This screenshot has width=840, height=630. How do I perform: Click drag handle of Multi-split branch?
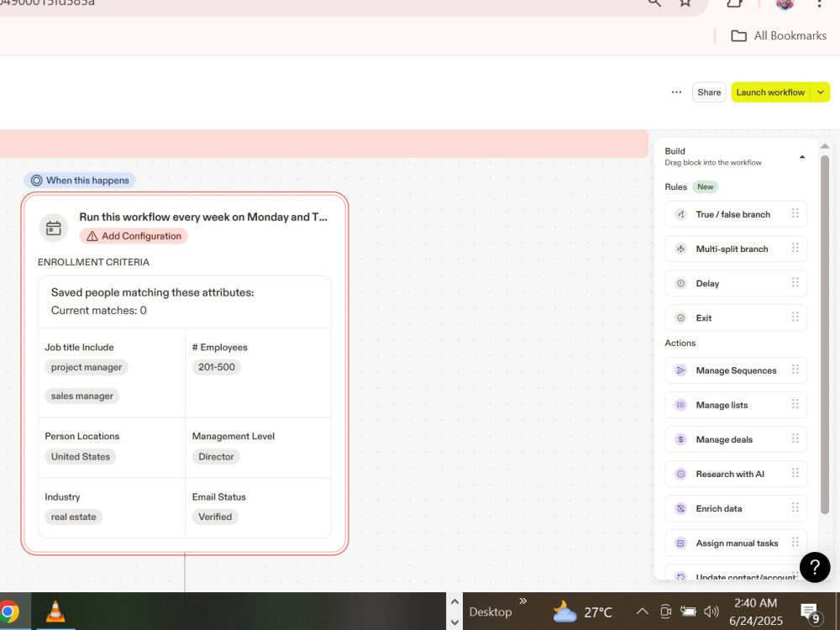[x=795, y=248]
